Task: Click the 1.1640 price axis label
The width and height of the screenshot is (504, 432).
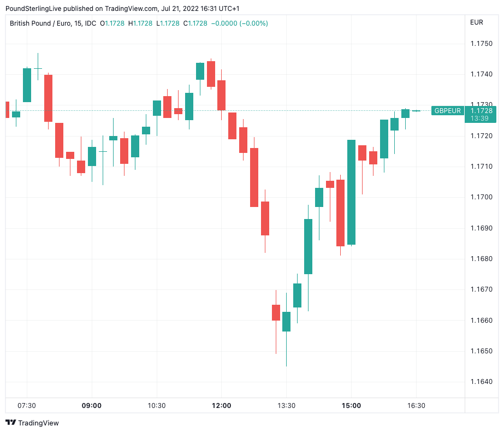Action: point(481,382)
